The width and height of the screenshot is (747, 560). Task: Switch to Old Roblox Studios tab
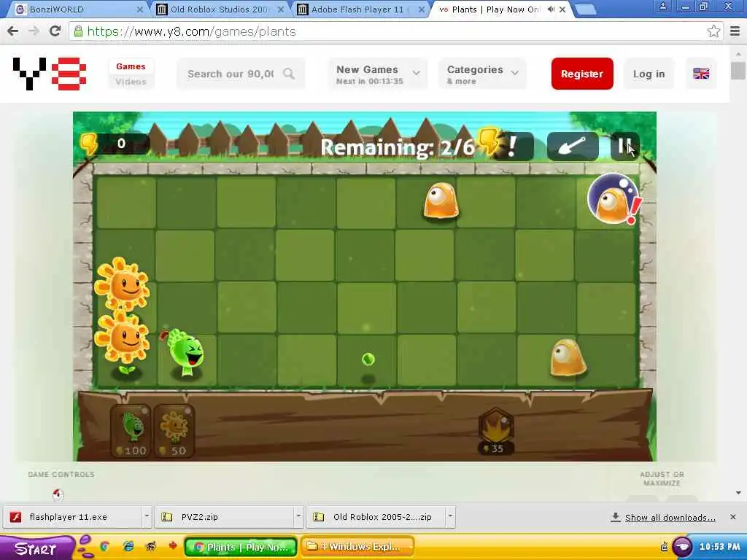click(x=219, y=9)
